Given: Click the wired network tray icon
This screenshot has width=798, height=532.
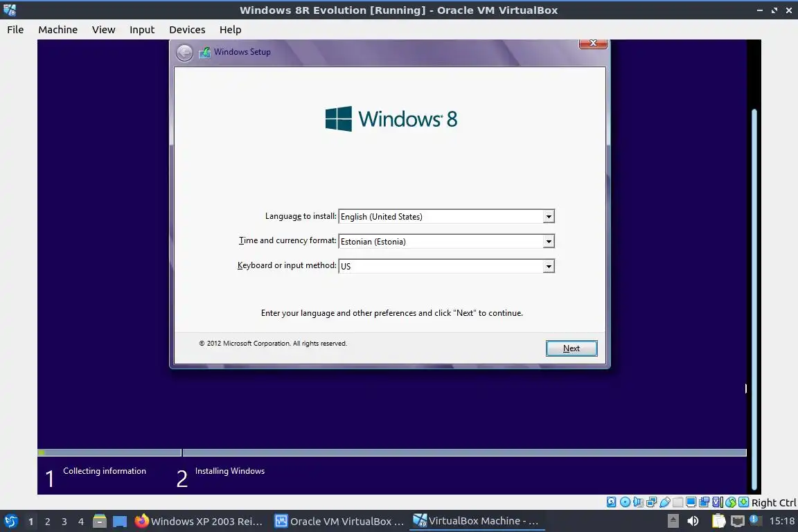Looking at the screenshot, I should click(x=738, y=521).
